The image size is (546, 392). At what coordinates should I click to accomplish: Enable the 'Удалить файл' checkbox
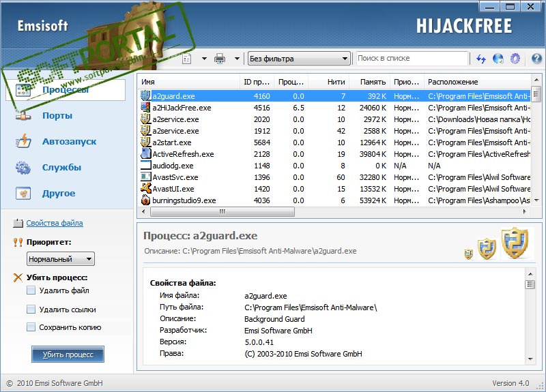[x=31, y=290]
